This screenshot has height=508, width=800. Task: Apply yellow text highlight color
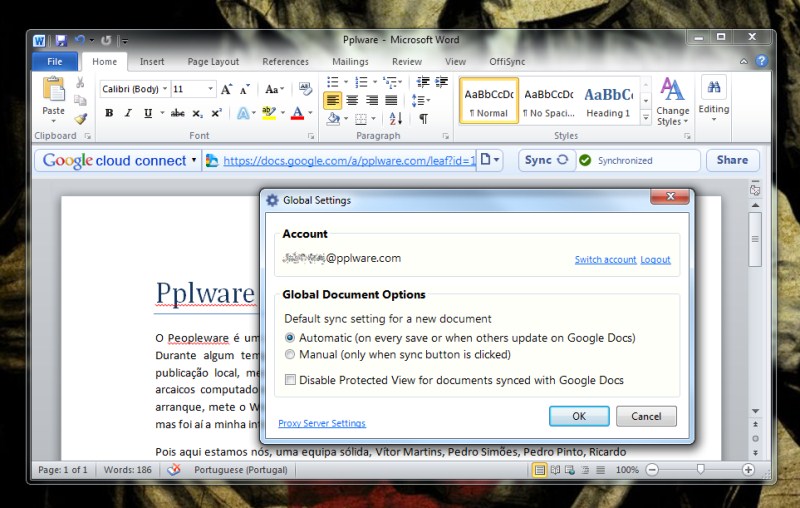[268, 113]
